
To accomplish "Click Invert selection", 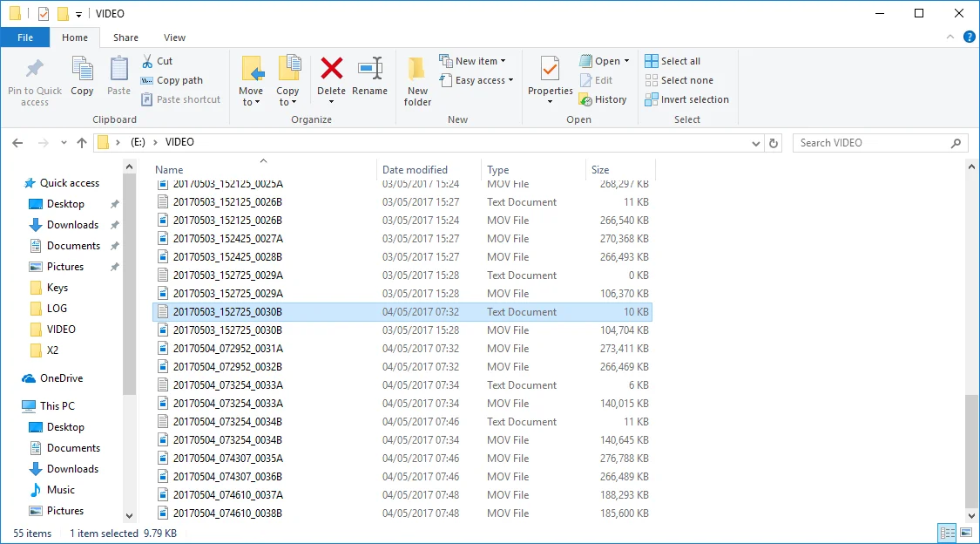I will pos(687,99).
